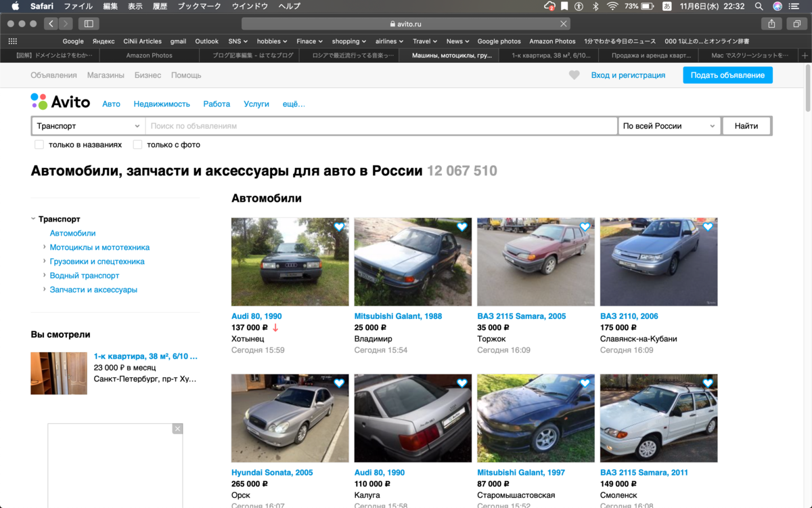Check the 'только с фото' checkbox
The width and height of the screenshot is (812, 508).
click(137, 144)
